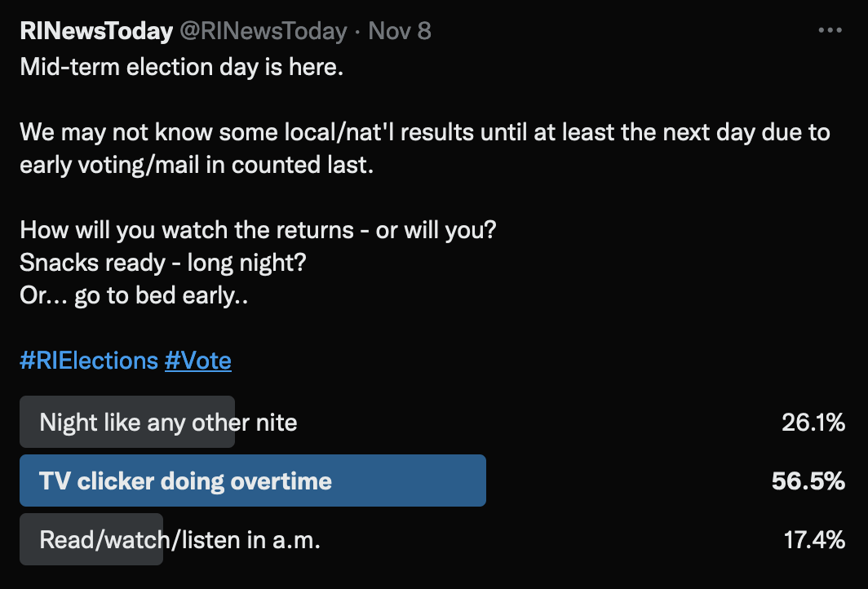Image resolution: width=868 pixels, height=589 pixels.
Task: Click the "We may not know" sentence
Action: pos(424,131)
